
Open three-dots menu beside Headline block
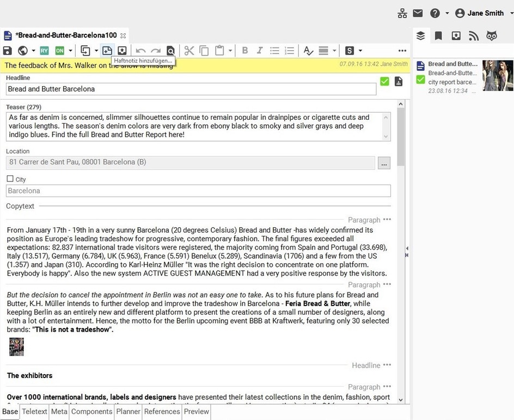coord(387,365)
